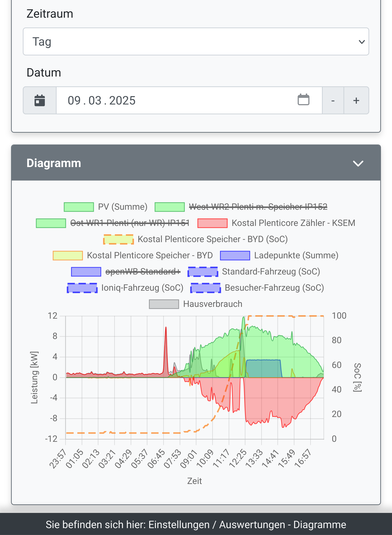
Task: Hide Ladepunkte (Summe) series
Action: pos(296,255)
